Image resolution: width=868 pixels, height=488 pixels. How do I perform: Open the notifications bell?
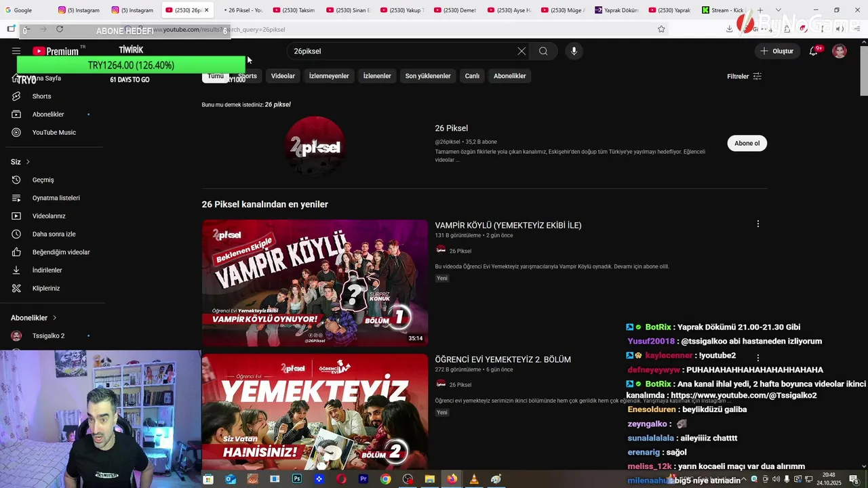click(x=814, y=51)
